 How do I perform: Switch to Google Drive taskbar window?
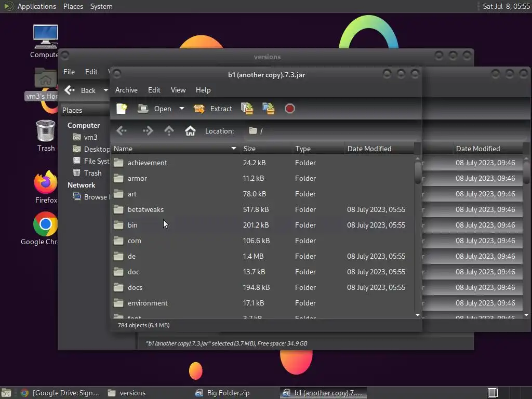click(x=60, y=393)
